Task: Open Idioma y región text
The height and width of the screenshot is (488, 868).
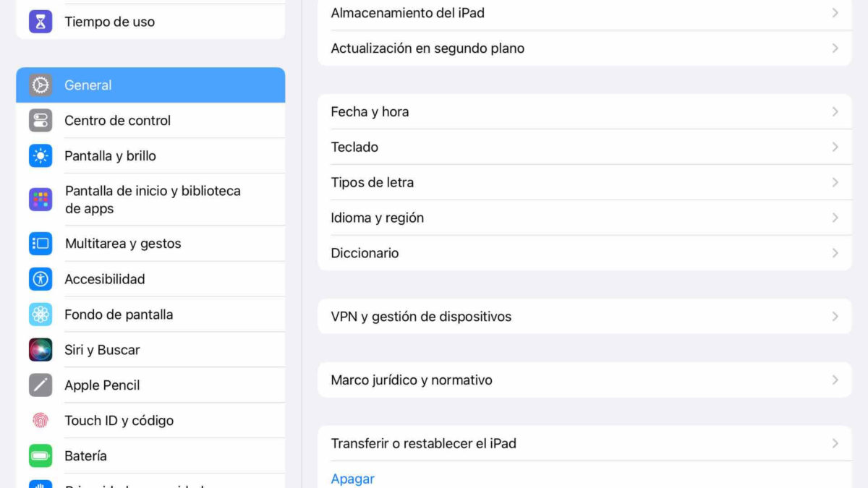Action: (x=378, y=218)
